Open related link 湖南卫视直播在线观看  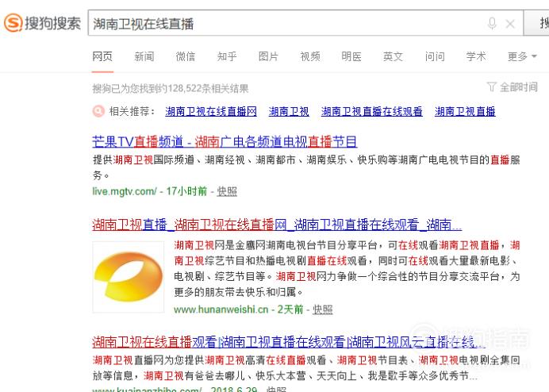click(372, 111)
